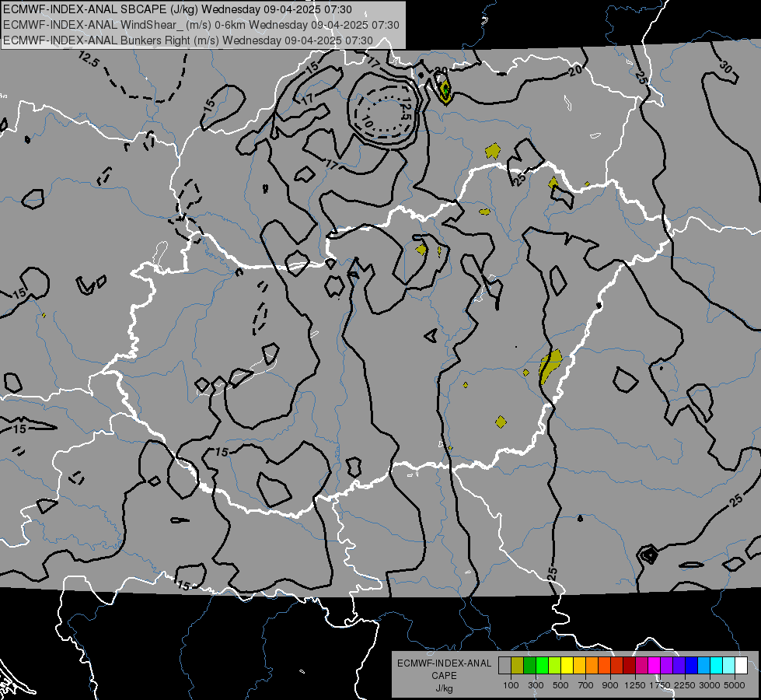This screenshot has width=761, height=700.
Task: Click the contour label 30 on the map
Action: coord(726,67)
